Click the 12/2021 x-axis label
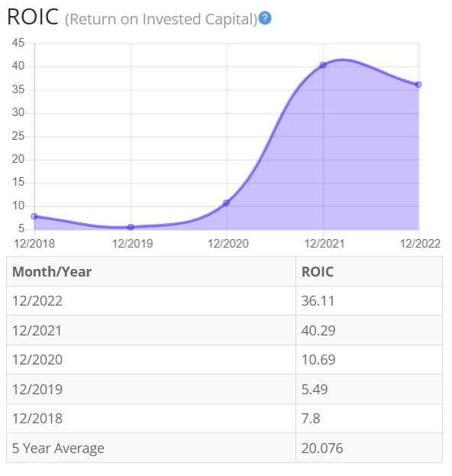The height and width of the screenshot is (476, 452). click(x=324, y=244)
